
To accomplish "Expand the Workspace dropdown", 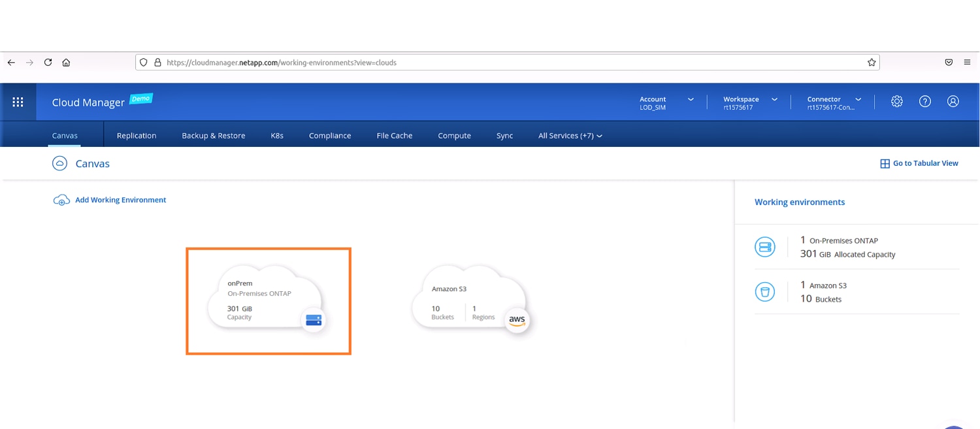I will point(750,103).
